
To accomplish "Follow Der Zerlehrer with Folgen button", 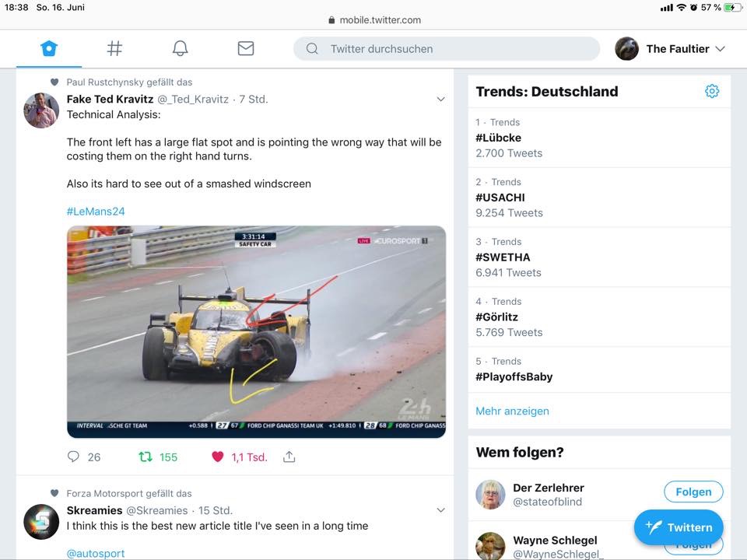I will [x=693, y=492].
